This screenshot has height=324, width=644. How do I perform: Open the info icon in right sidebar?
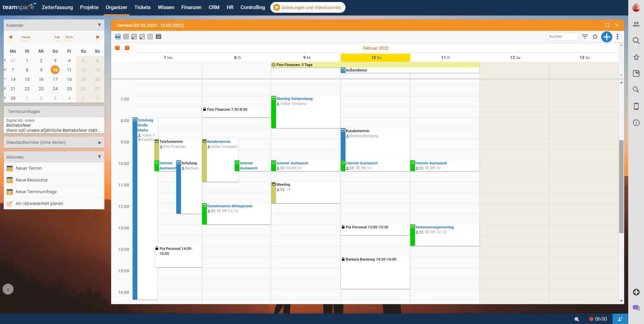pyautogui.click(x=636, y=123)
